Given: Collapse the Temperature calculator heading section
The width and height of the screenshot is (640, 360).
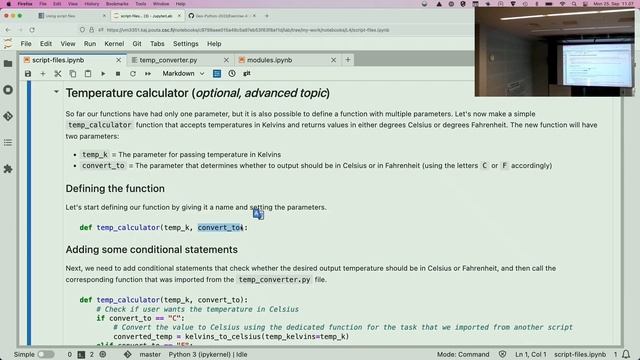Looking at the screenshot, I should tap(56, 92).
